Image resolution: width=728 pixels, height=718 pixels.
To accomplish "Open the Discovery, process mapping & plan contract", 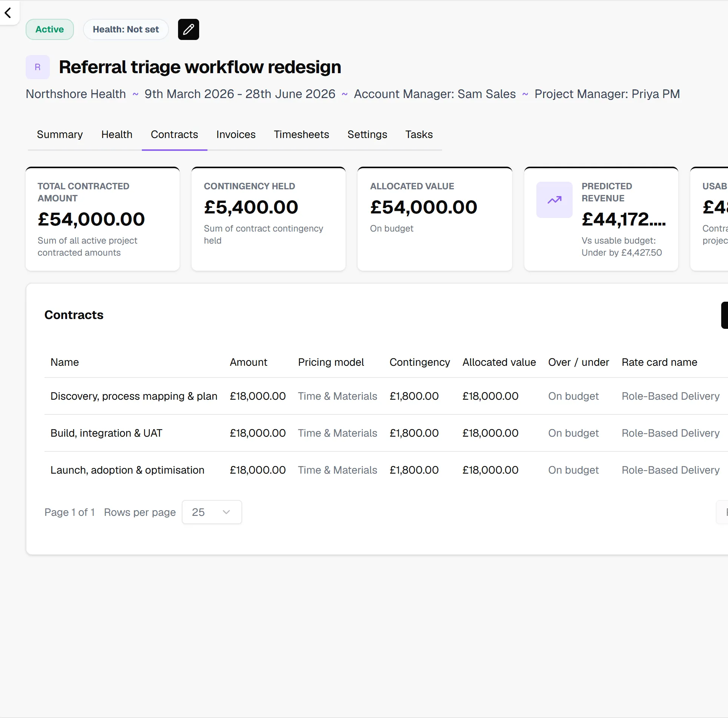I will point(134,396).
